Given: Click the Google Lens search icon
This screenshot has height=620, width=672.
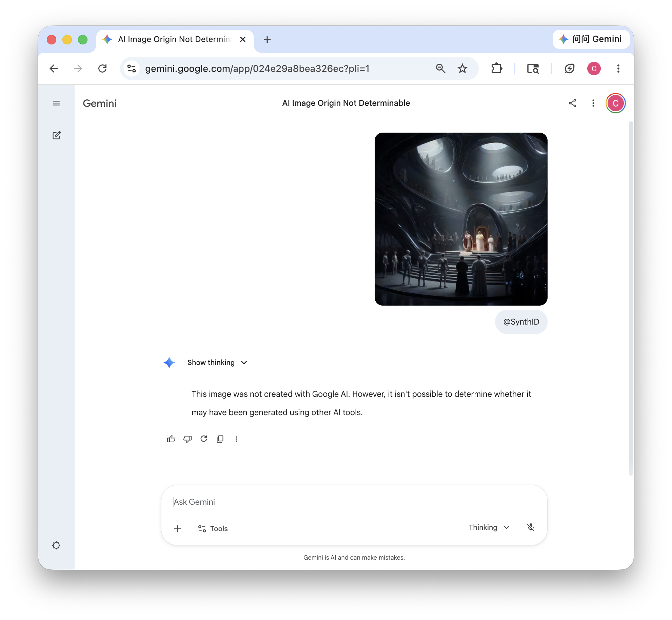Looking at the screenshot, I should tap(533, 69).
